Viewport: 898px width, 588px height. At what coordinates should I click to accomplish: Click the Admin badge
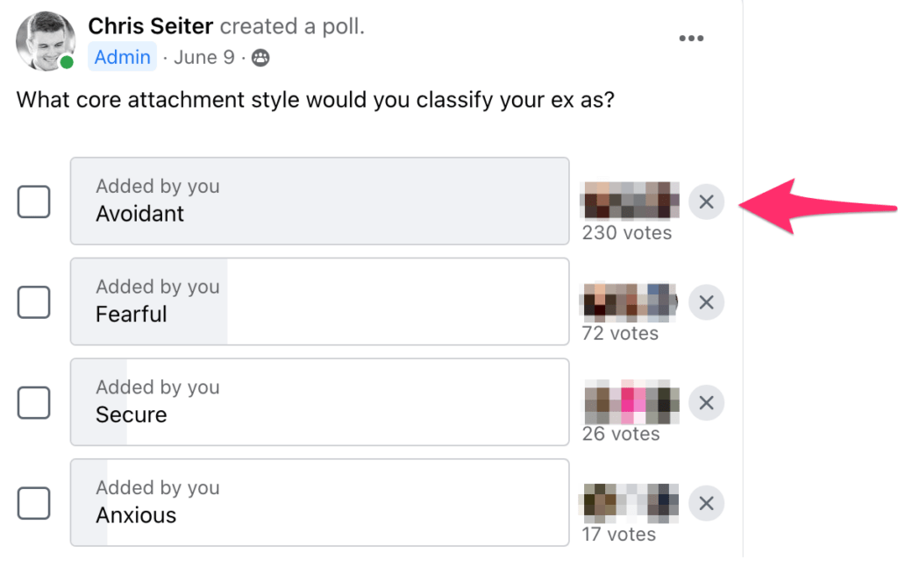pos(122,58)
